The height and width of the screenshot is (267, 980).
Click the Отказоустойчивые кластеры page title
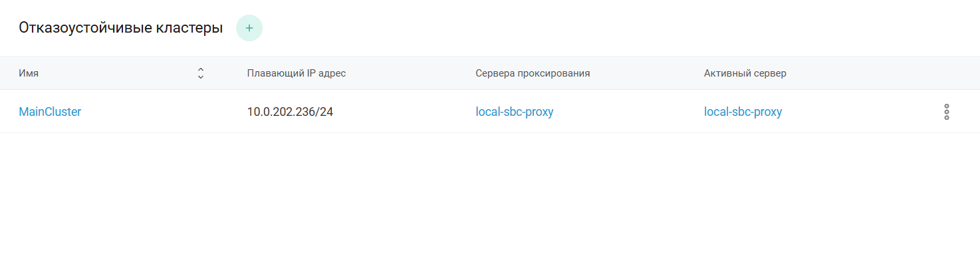(x=120, y=28)
